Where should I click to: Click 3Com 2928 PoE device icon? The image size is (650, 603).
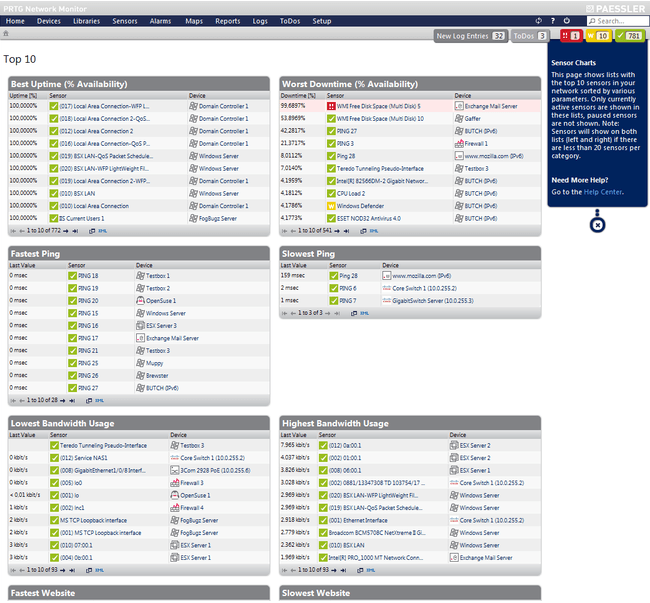[x=175, y=470]
